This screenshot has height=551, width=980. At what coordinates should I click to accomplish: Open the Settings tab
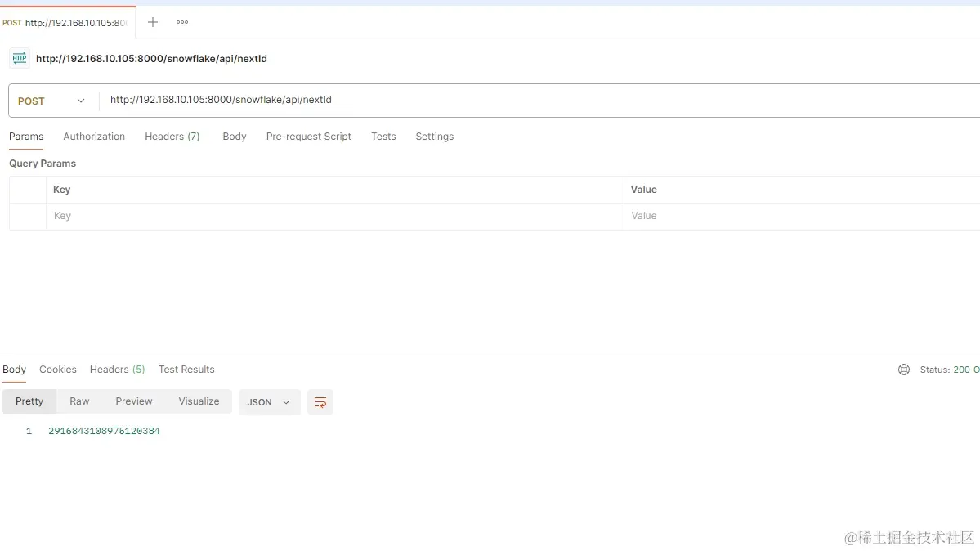click(x=434, y=137)
